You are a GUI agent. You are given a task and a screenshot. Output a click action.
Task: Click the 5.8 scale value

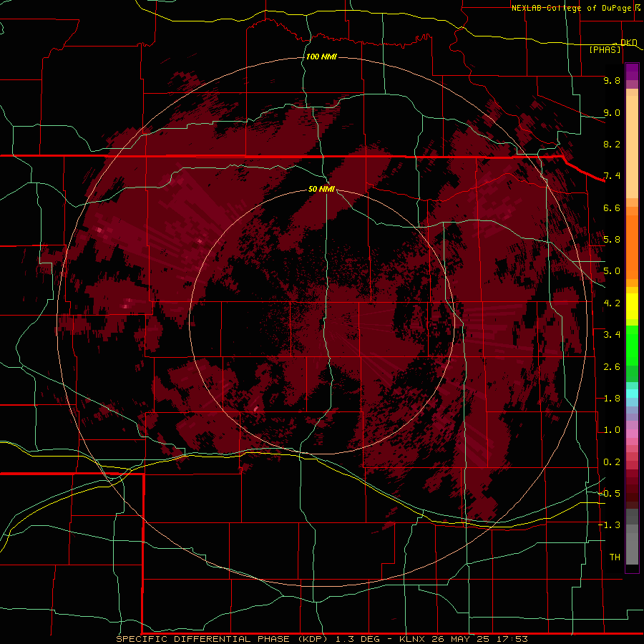click(612, 240)
